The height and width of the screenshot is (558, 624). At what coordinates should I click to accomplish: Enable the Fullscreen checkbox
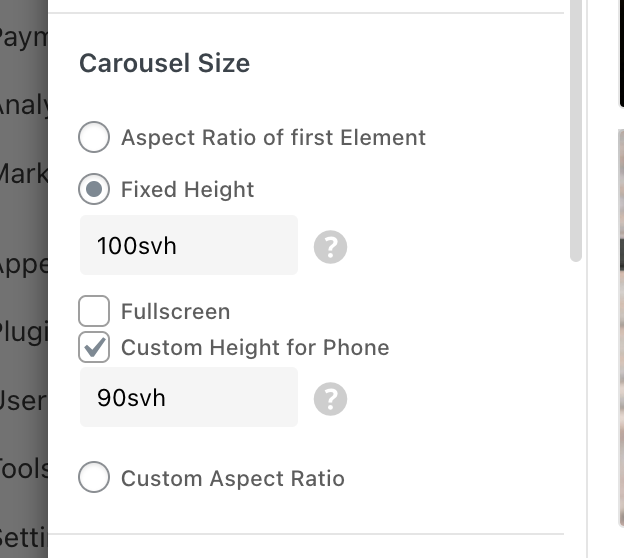(x=94, y=312)
